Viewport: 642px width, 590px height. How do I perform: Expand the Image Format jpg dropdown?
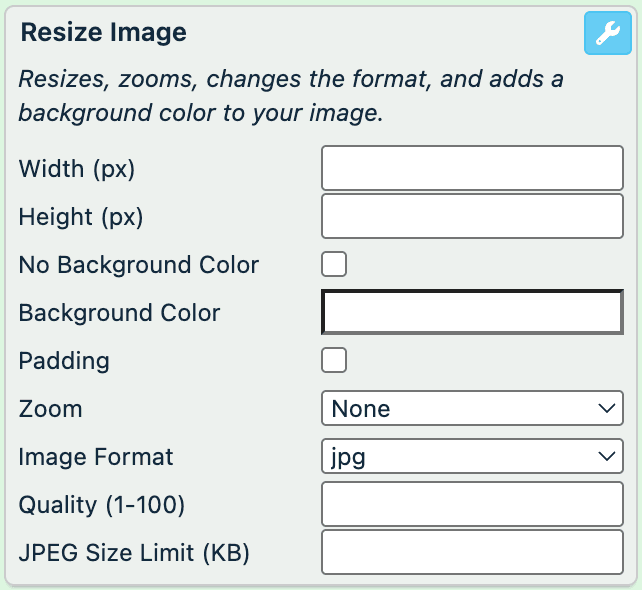(x=472, y=457)
